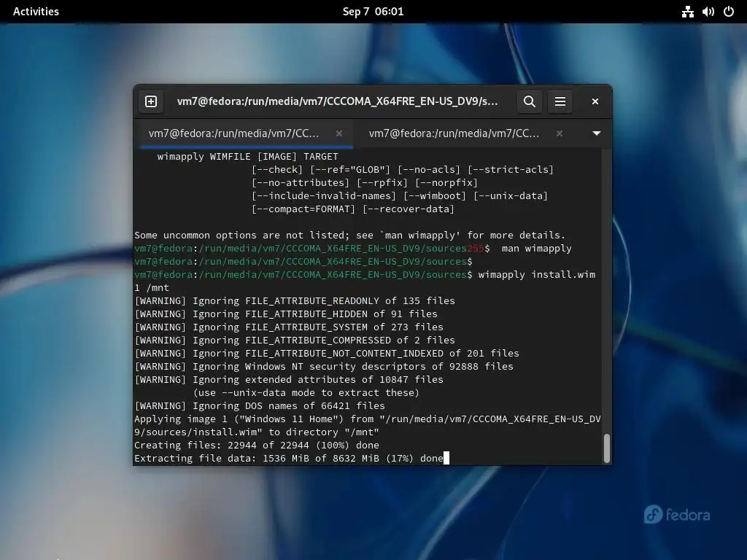747x560 pixels.
Task: Close the terminal window
Action: (x=595, y=101)
